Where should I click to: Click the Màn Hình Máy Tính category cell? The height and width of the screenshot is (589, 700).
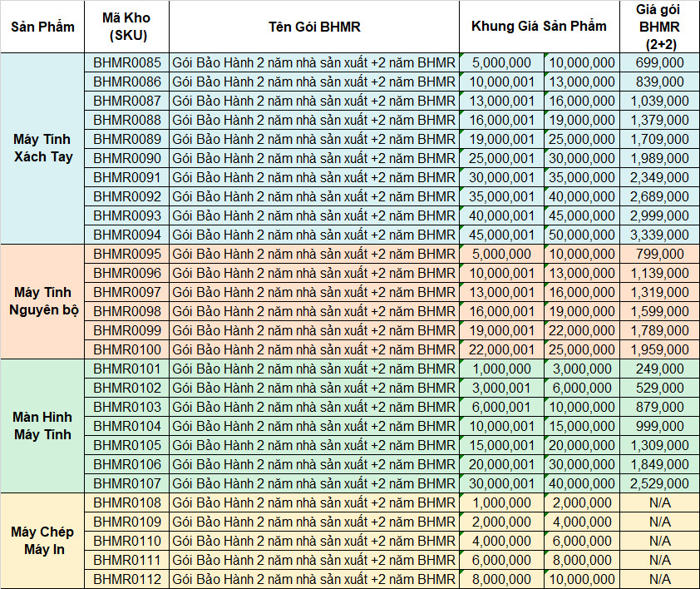pos(42,426)
